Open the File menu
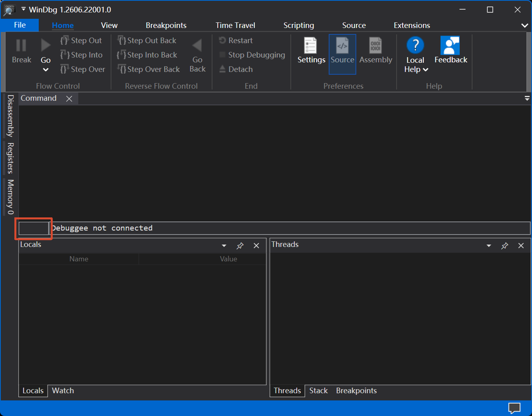The height and width of the screenshot is (416, 532). tap(20, 25)
